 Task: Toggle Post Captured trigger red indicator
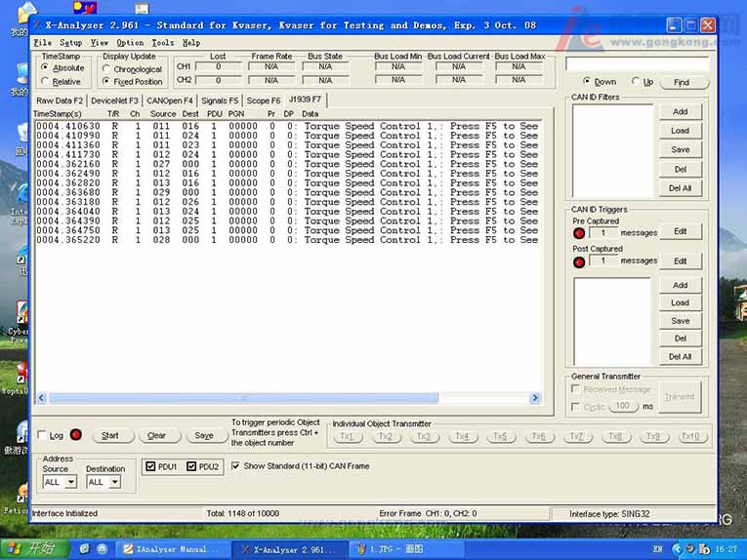click(579, 262)
